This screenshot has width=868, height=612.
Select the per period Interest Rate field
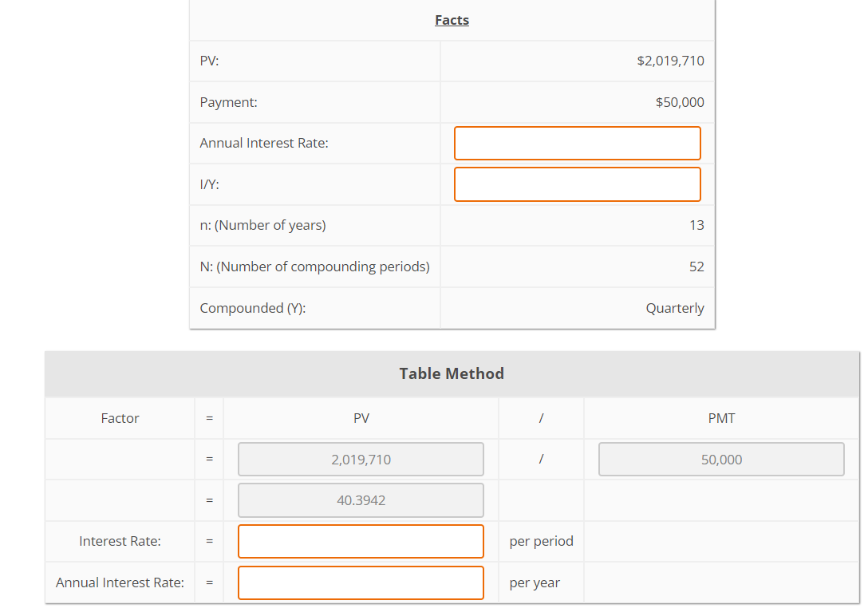361,541
